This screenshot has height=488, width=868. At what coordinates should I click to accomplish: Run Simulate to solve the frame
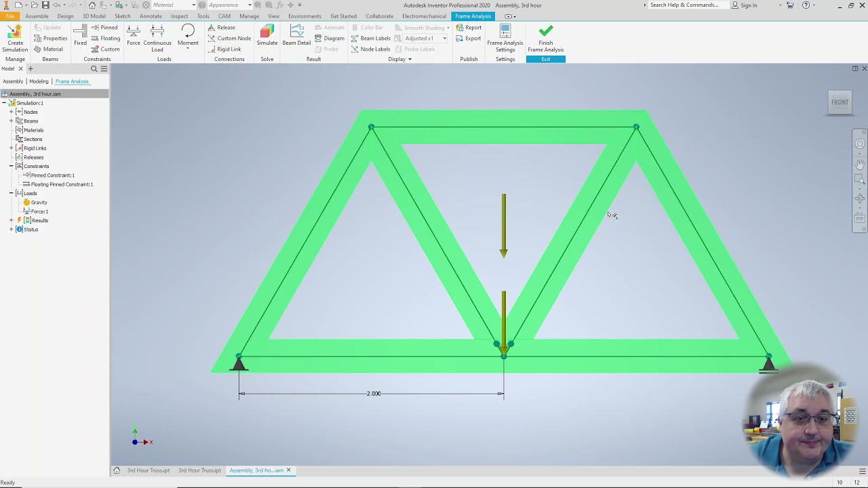tap(267, 35)
